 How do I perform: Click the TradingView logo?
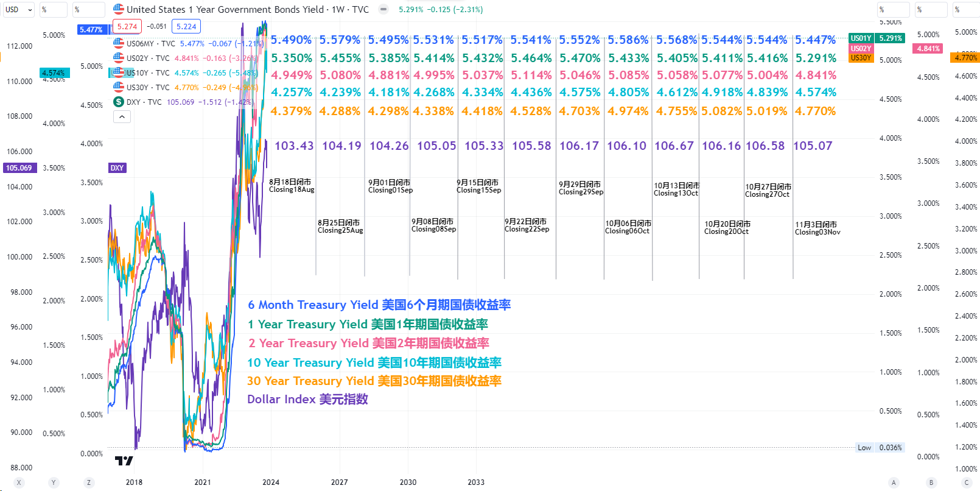click(x=124, y=461)
